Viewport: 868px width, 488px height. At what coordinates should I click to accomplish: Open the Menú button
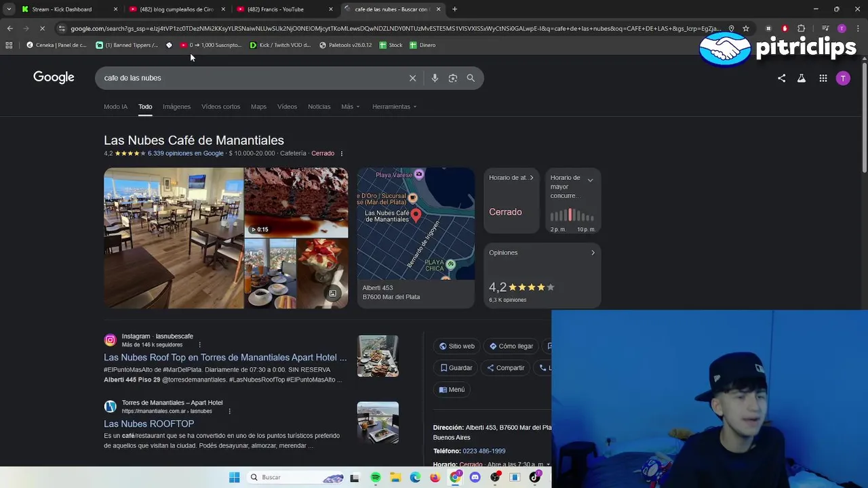click(452, 390)
